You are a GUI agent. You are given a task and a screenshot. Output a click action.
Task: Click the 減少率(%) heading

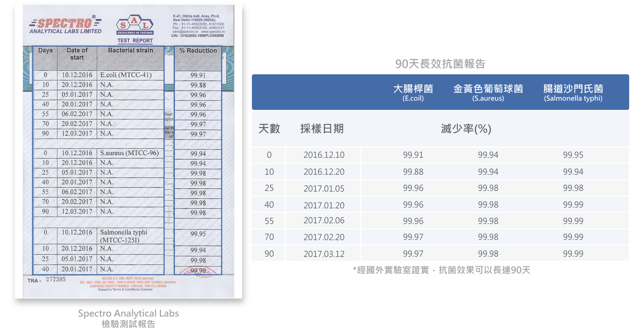(x=466, y=129)
